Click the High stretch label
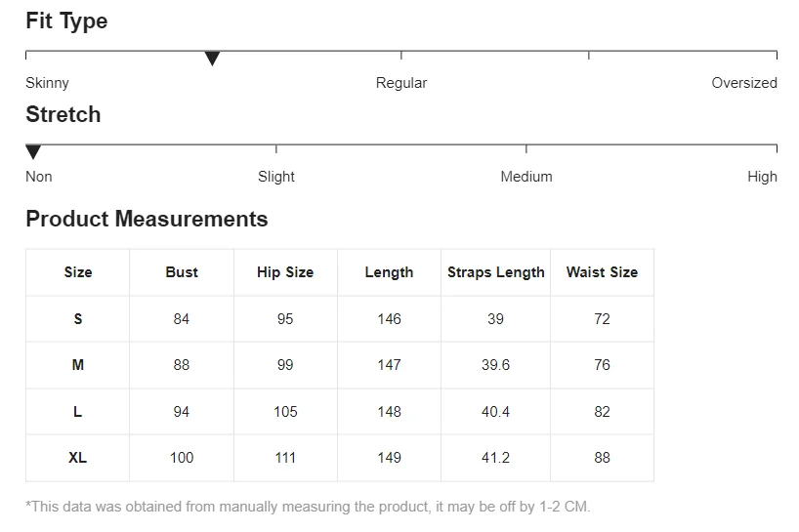 click(762, 177)
